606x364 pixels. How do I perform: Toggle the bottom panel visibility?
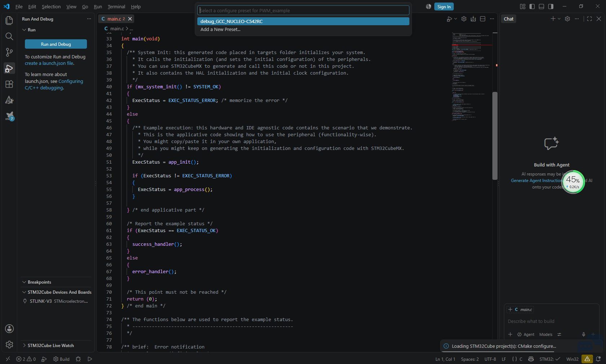pyautogui.click(x=541, y=6)
